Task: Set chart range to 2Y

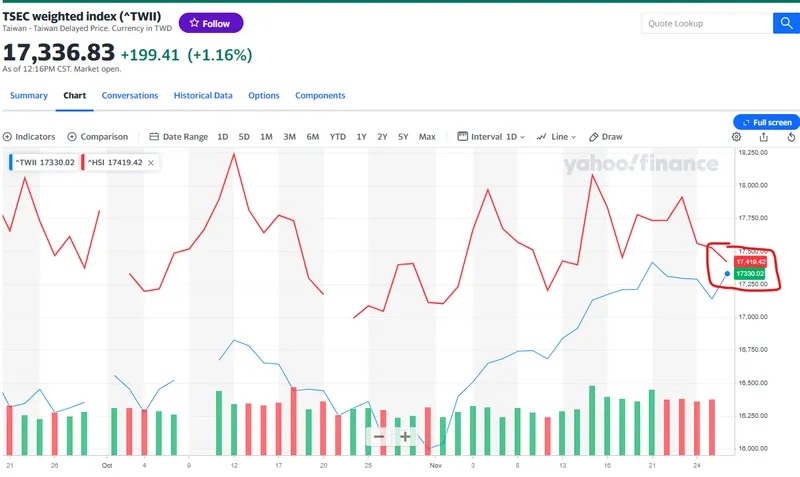Action: click(x=382, y=137)
